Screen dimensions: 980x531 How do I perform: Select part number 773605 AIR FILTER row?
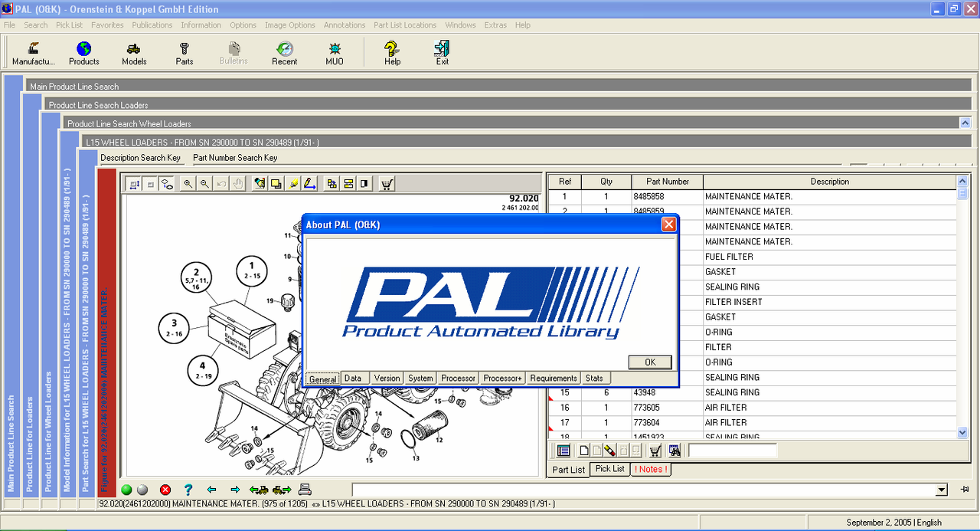pos(753,408)
